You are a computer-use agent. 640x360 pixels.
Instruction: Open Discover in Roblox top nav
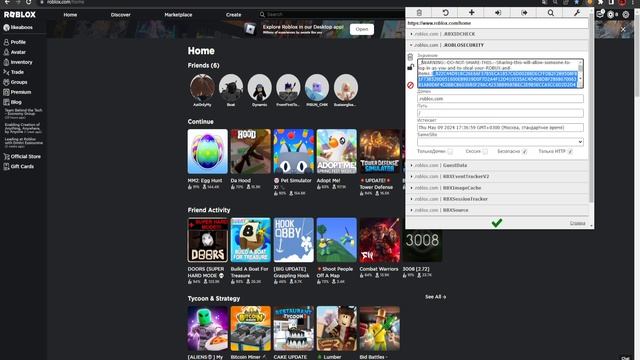pyautogui.click(x=121, y=15)
